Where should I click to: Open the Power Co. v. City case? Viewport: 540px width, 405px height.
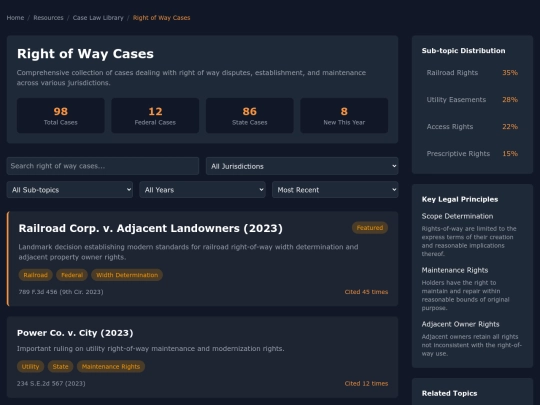pos(75,333)
